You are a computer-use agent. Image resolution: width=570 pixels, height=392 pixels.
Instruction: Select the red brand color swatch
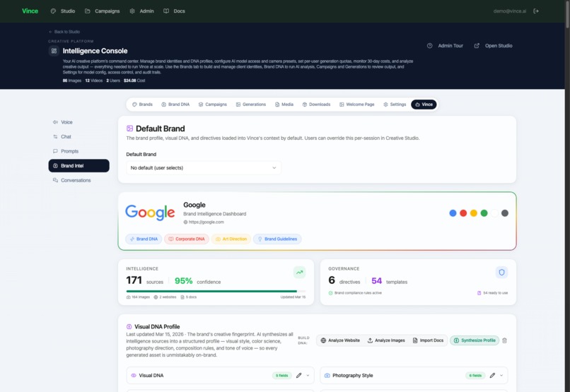tap(463, 213)
